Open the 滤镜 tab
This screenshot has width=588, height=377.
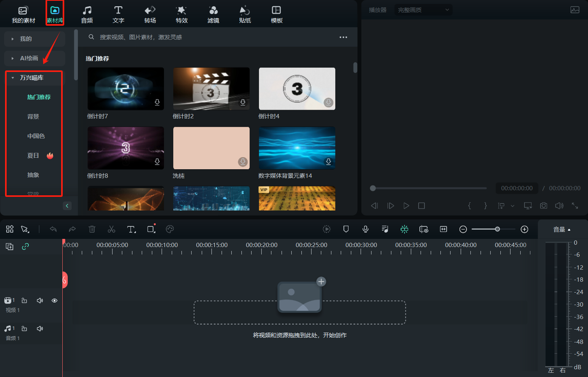[213, 14]
